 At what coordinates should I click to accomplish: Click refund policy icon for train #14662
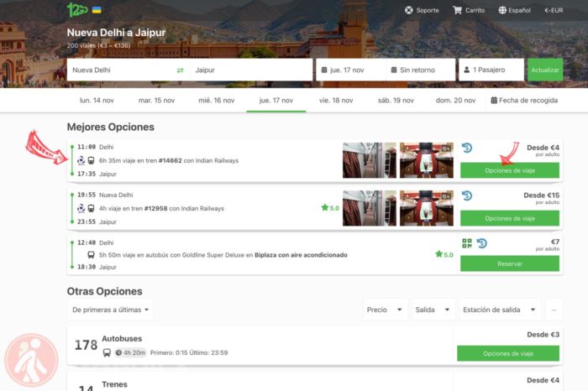tap(467, 148)
